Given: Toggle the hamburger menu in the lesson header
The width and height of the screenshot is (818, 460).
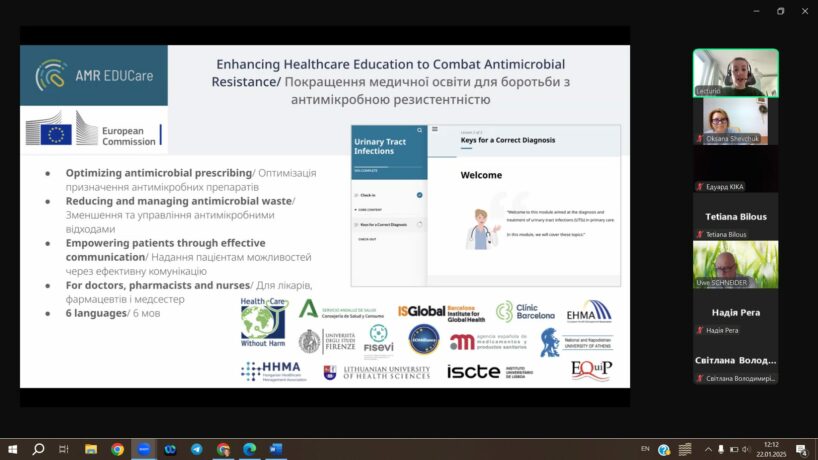Looking at the screenshot, I should [x=435, y=130].
